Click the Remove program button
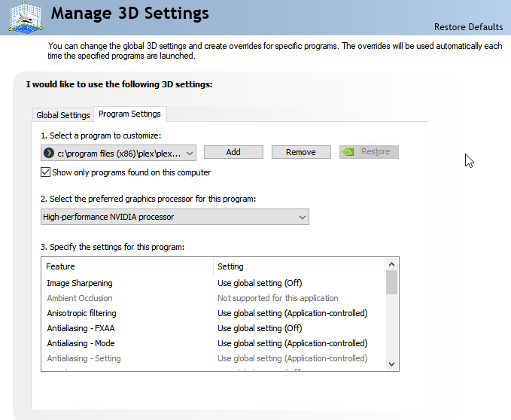Image resolution: width=511 pixels, height=420 pixels. pyautogui.click(x=300, y=152)
